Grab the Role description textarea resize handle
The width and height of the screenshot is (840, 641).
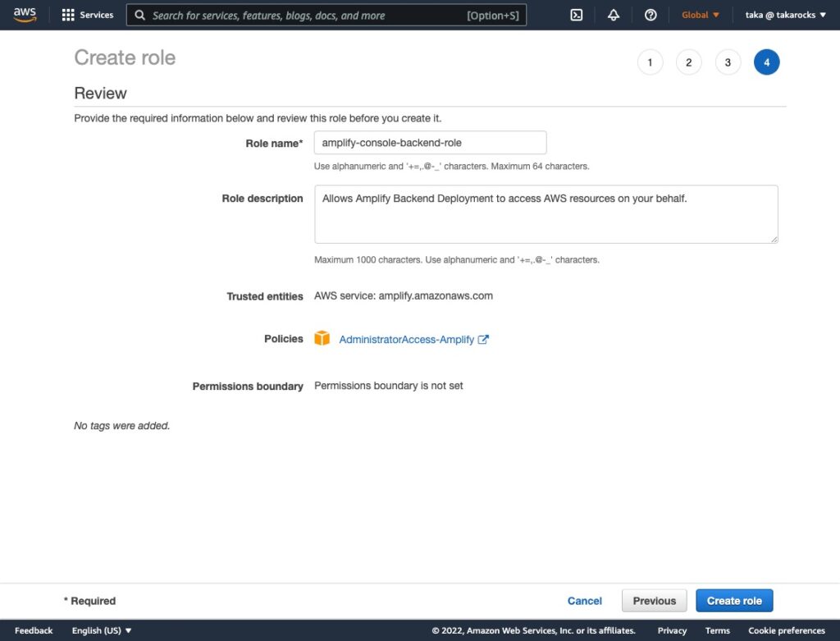click(774, 239)
